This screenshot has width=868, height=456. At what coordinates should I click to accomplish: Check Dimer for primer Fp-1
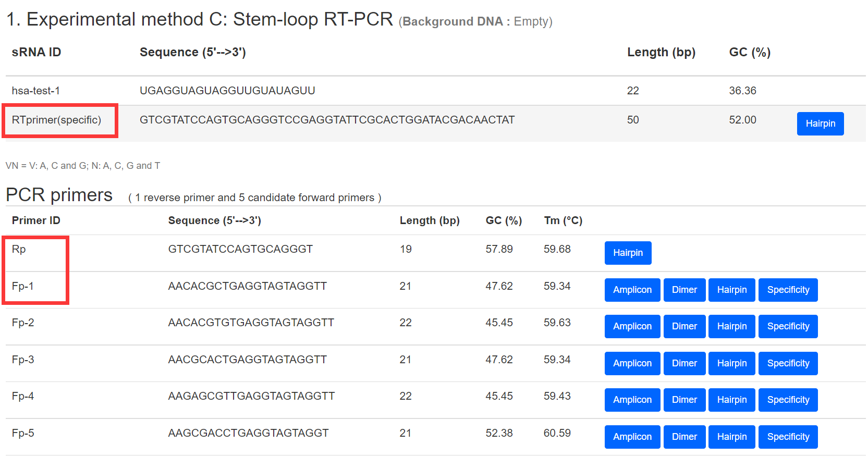tap(684, 290)
